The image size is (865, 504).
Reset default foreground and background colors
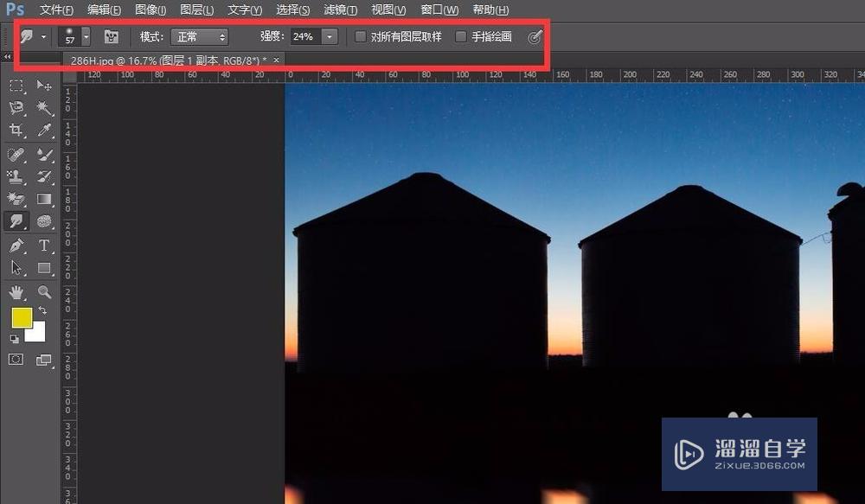14,338
